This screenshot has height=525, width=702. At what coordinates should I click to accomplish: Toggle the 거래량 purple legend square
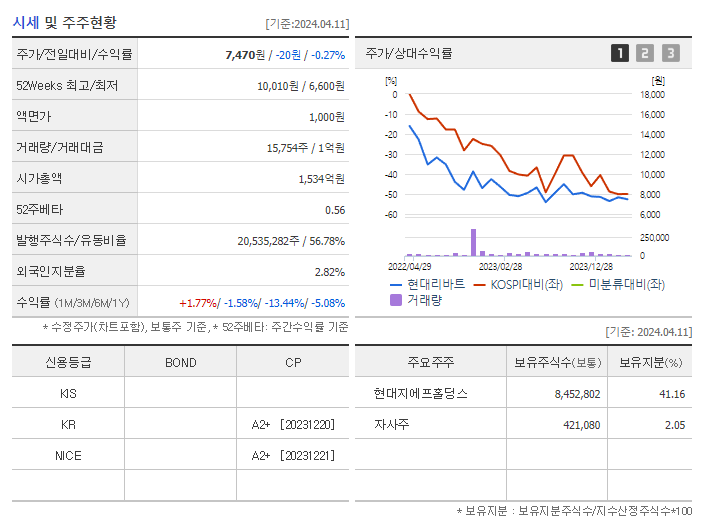(x=396, y=300)
